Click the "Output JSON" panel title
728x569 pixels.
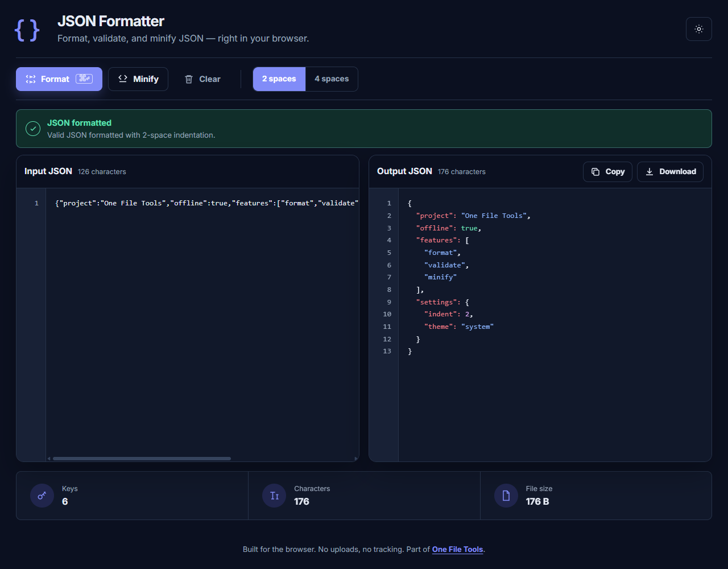coord(404,171)
